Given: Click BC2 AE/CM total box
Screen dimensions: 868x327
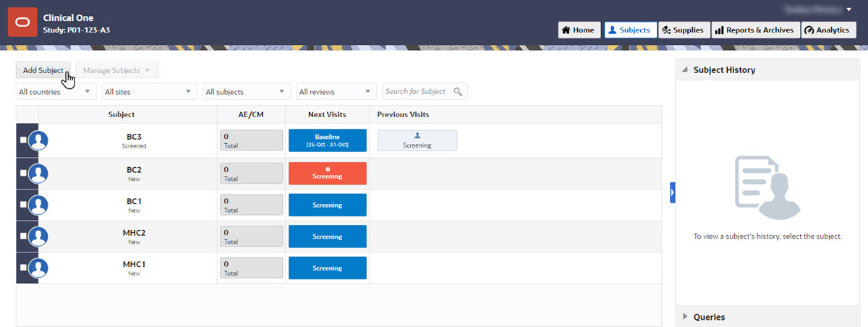Looking at the screenshot, I should pyautogui.click(x=250, y=173).
